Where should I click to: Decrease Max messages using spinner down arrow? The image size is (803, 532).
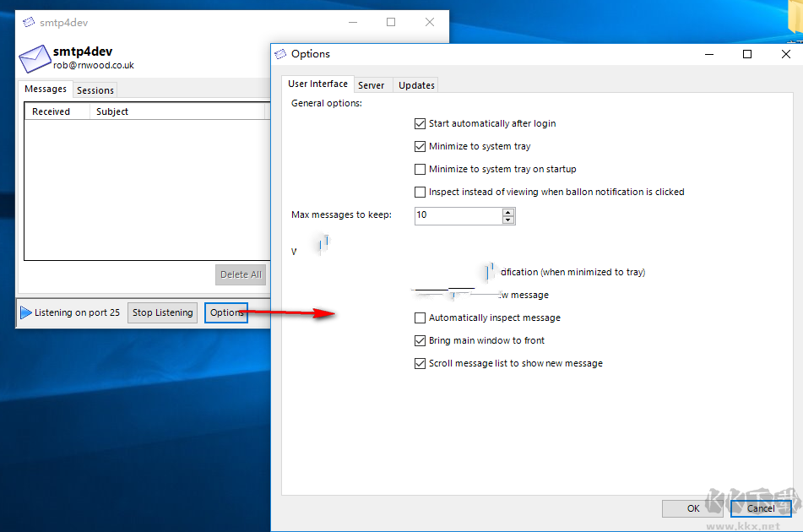click(508, 219)
